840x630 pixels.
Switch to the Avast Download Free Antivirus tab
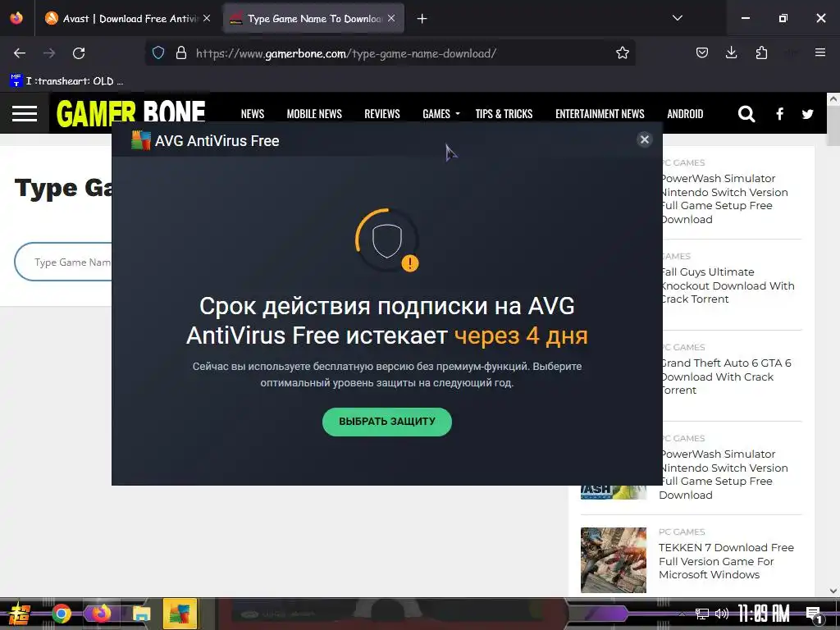[x=127, y=19]
